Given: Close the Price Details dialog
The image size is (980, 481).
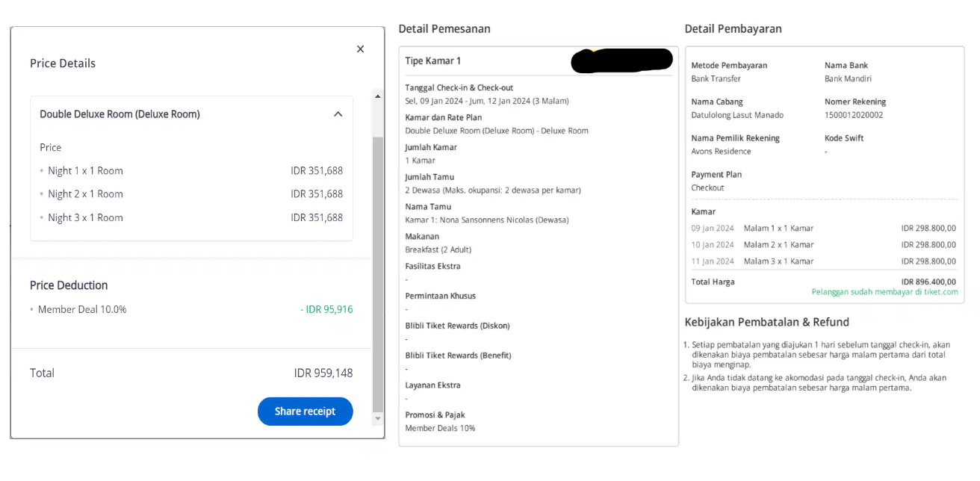Looking at the screenshot, I should [360, 49].
